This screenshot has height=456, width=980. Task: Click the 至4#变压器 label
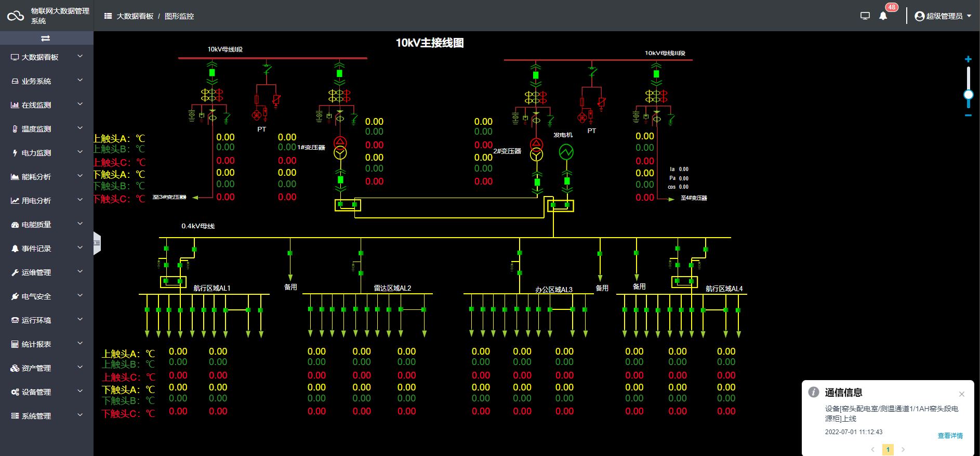(x=694, y=198)
